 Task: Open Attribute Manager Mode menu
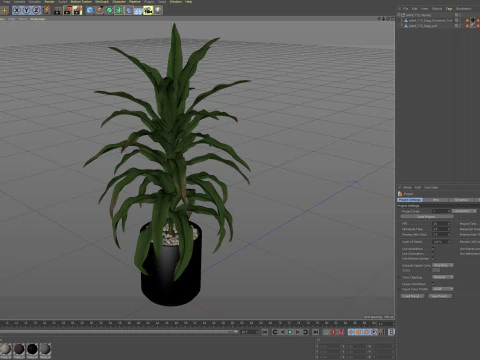pos(407,187)
